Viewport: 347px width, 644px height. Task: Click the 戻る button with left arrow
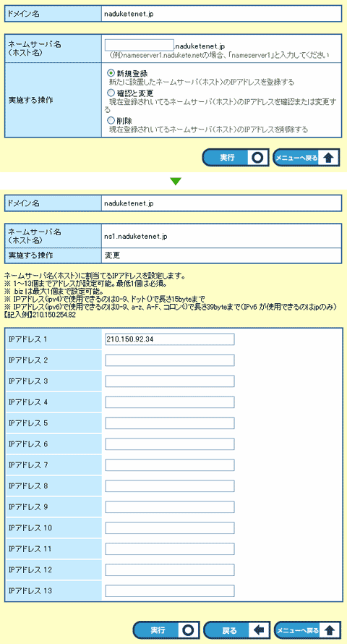click(x=236, y=630)
